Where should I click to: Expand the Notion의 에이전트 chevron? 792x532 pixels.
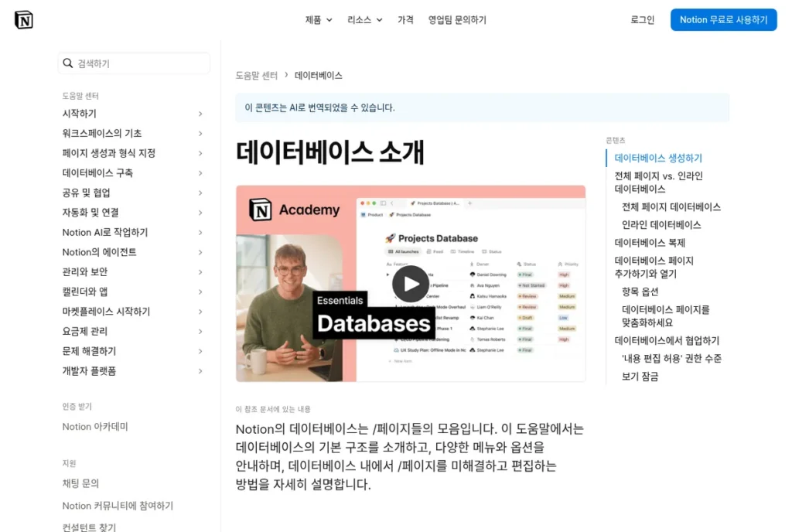200,252
